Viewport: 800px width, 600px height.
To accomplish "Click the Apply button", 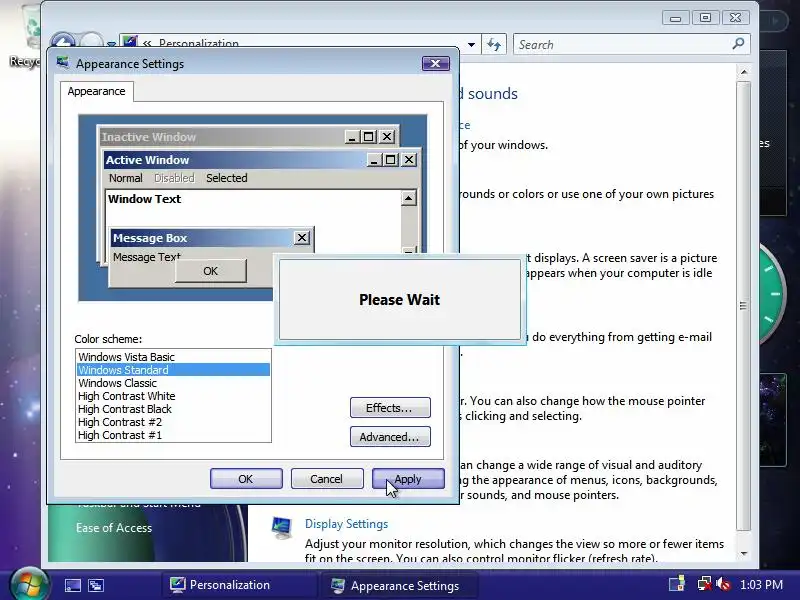I will coord(408,479).
